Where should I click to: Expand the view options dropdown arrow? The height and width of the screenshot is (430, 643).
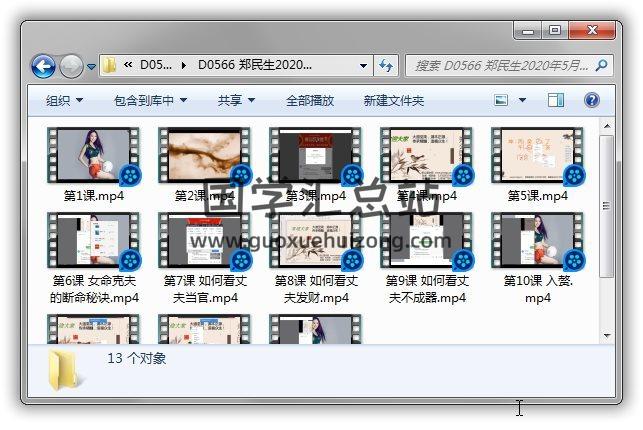(524, 101)
